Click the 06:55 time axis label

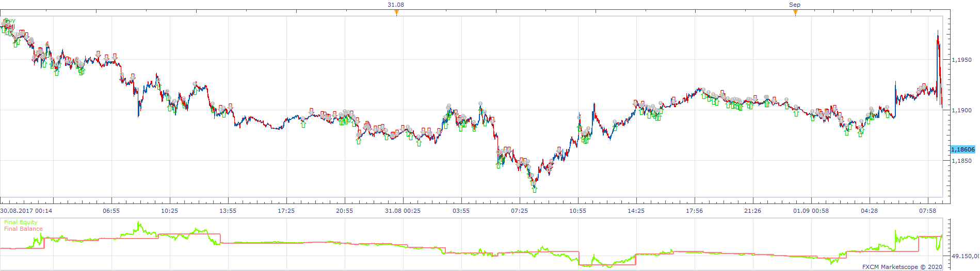click(x=111, y=211)
